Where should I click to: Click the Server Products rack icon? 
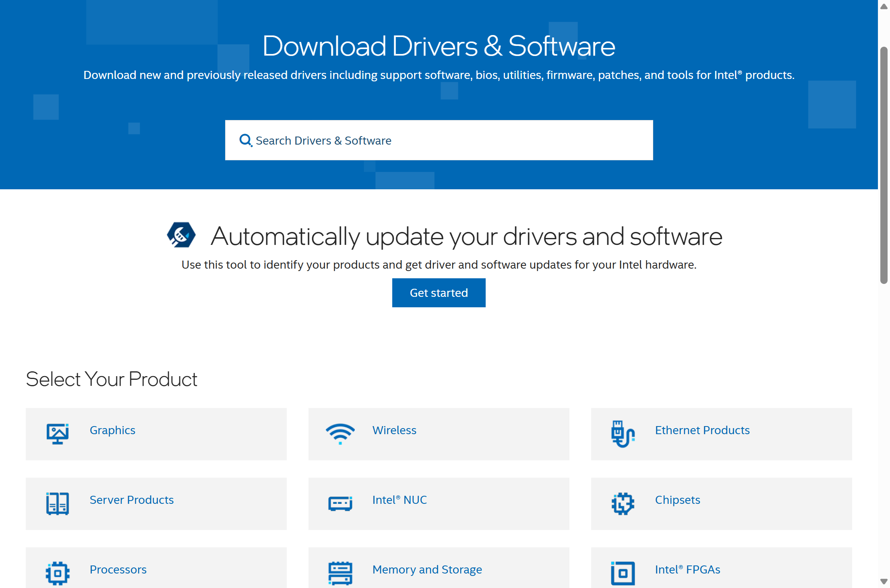coord(58,503)
